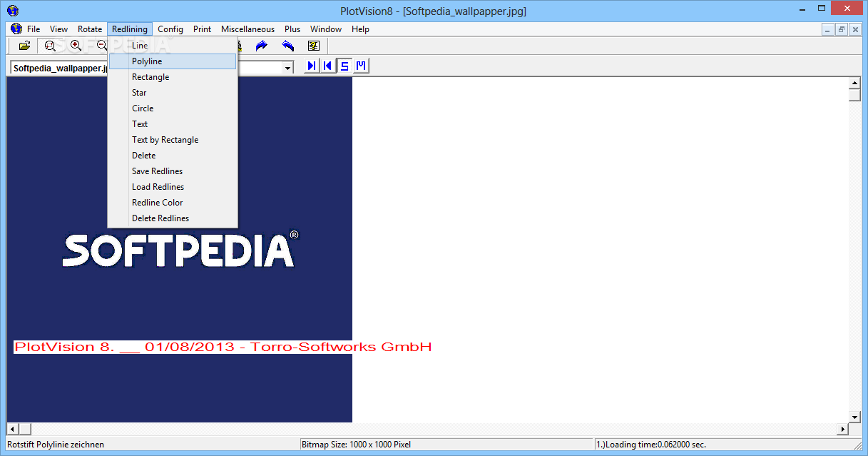Open the Plus menu
Image resolution: width=868 pixels, height=456 pixels.
click(292, 29)
